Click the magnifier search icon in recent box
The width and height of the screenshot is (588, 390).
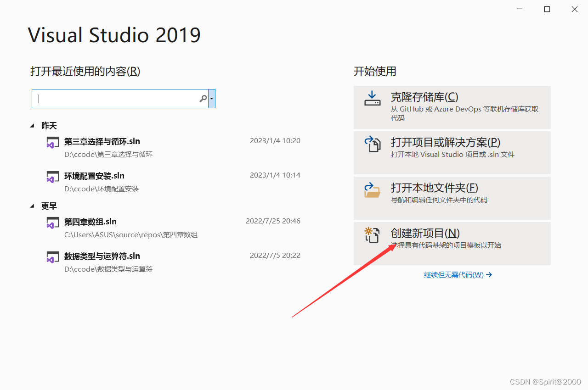click(x=203, y=99)
